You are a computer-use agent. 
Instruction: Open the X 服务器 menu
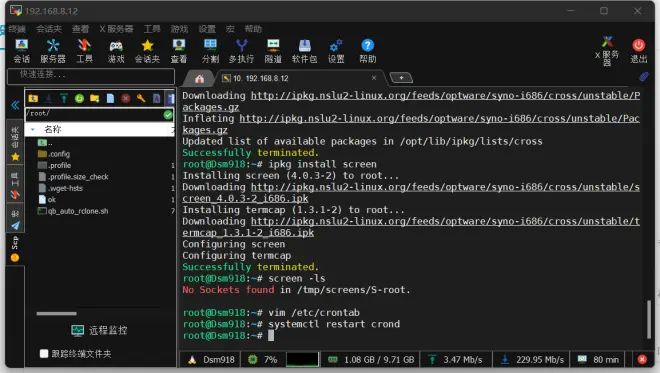[117, 29]
